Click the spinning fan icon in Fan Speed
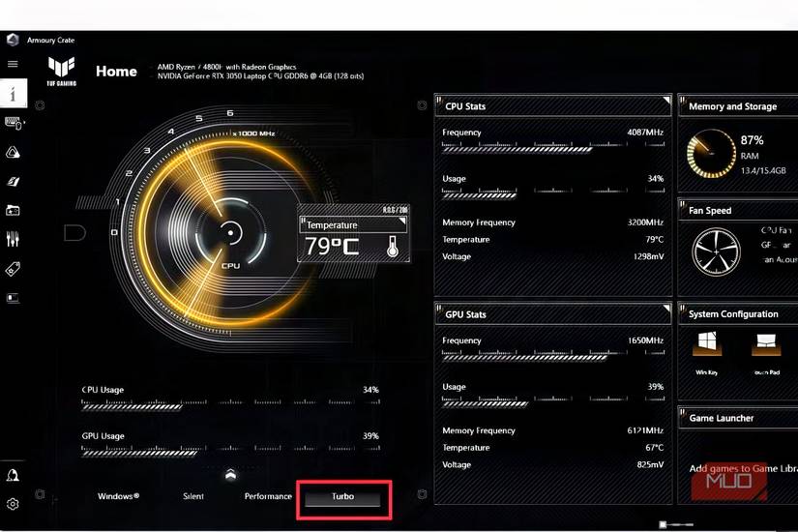This screenshot has height=532, width=798. (x=716, y=252)
